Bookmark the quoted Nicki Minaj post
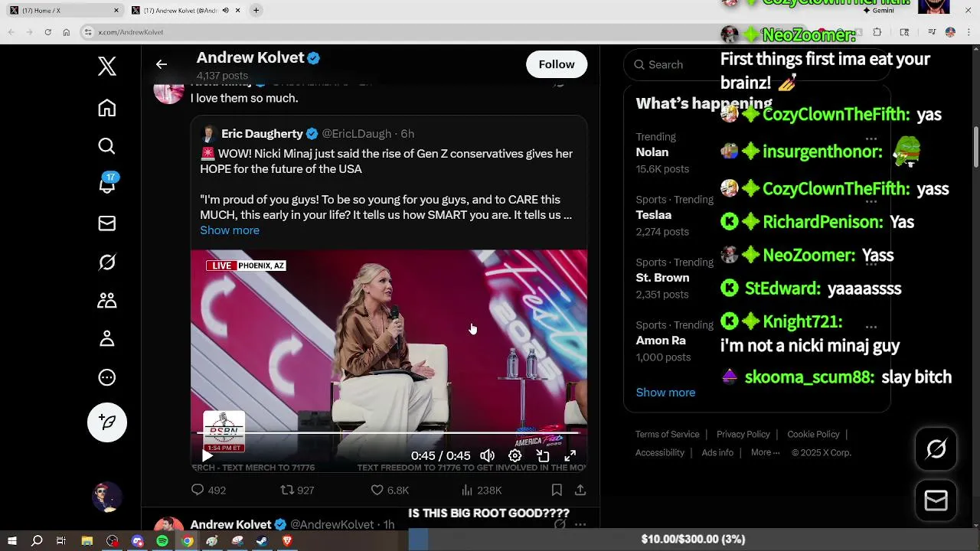 click(557, 490)
